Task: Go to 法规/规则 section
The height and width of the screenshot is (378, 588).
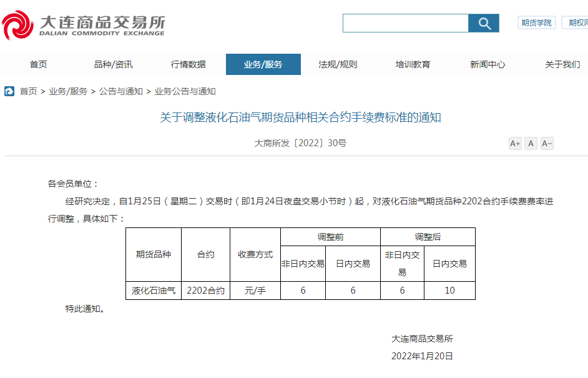Action: coord(338,64)
